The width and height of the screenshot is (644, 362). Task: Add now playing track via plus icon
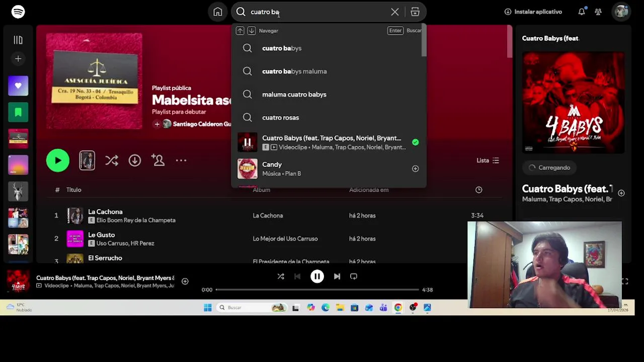pos(185,282)
